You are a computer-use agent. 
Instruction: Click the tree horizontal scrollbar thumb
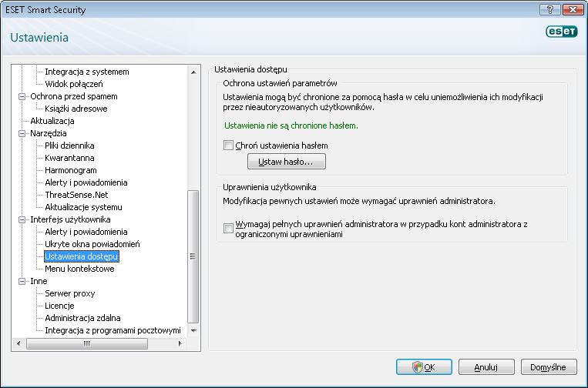[x=86, y=343]
